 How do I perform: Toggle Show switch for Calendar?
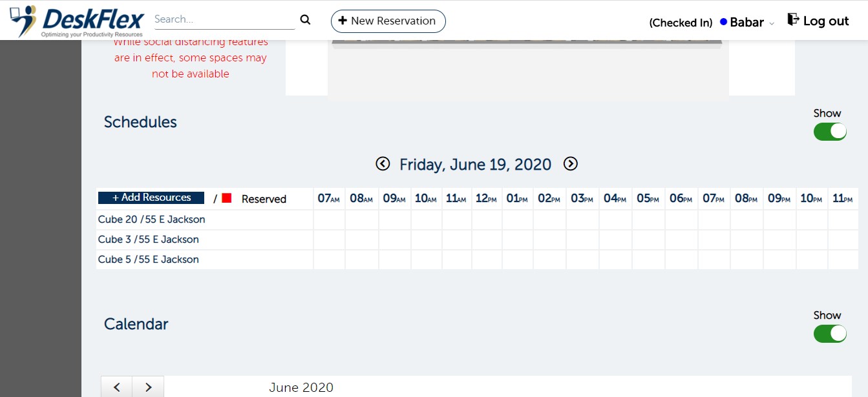(x=830, y=334)
